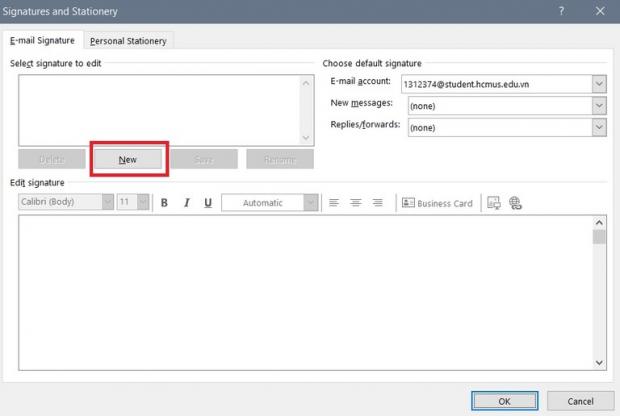Image resolution: width=620 pixels, height=416 pixels.
Task: Open the Automatic font color picker
Action: tap(311, 203)
